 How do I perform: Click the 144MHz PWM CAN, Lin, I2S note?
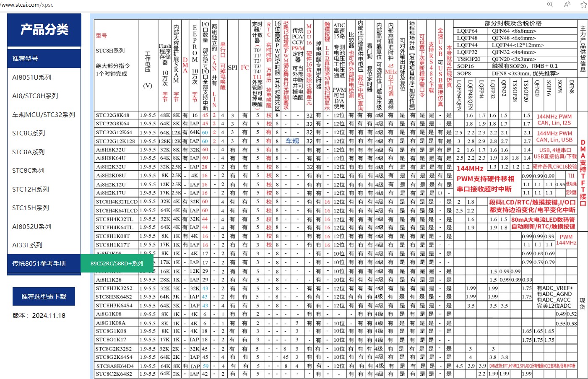554,119
